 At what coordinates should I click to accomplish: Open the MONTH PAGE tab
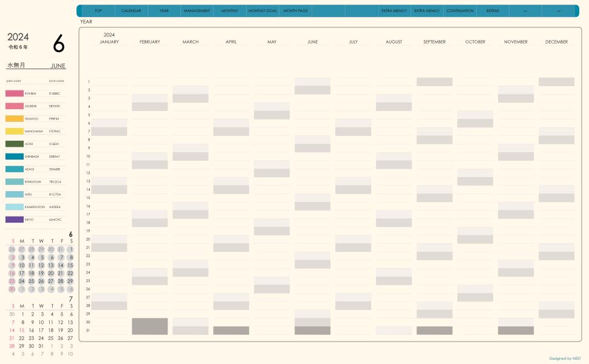pyautogui.click(x=296, y=11)
